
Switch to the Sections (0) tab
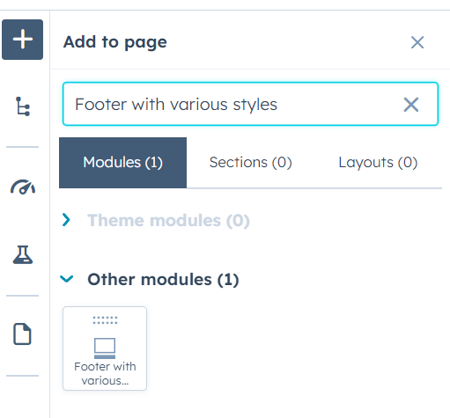[x=250, y=162]
